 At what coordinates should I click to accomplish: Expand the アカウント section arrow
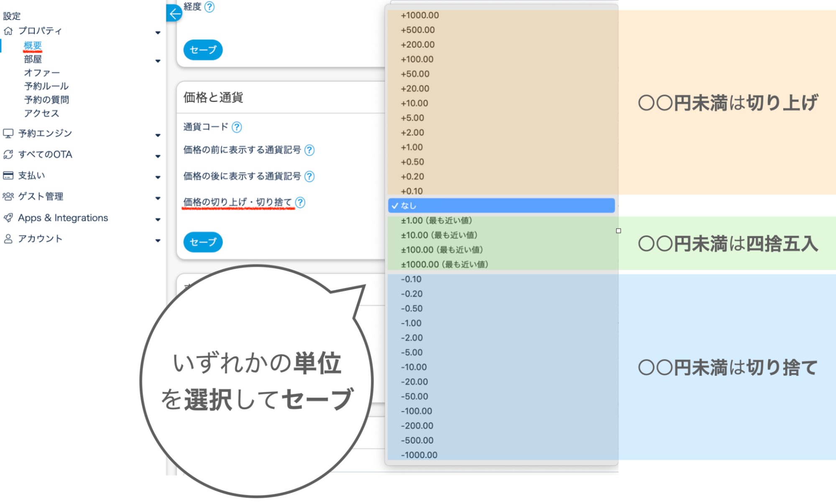158,240
